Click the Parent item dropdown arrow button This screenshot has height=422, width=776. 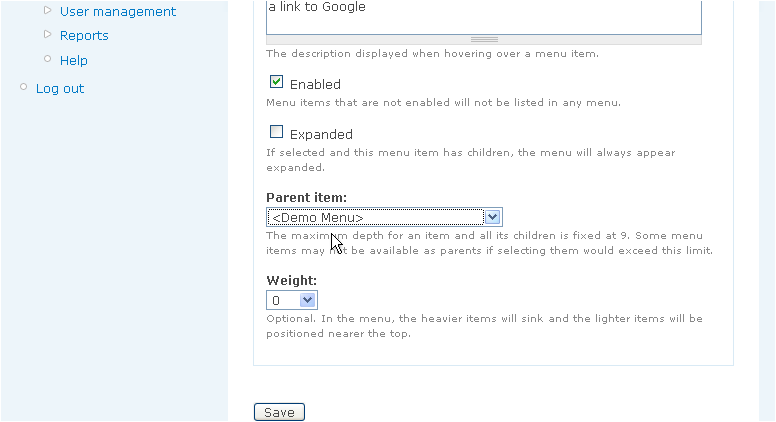click(x=492, y=217)
